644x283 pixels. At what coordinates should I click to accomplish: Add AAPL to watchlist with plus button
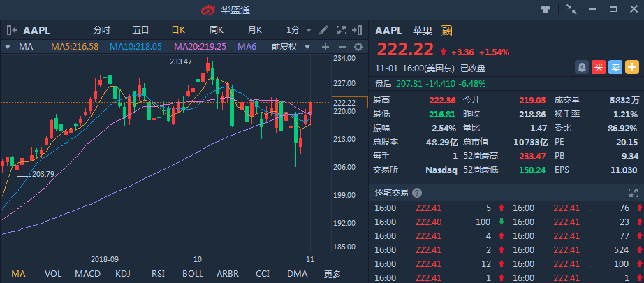pyautogui.click(x=631, y=67)
